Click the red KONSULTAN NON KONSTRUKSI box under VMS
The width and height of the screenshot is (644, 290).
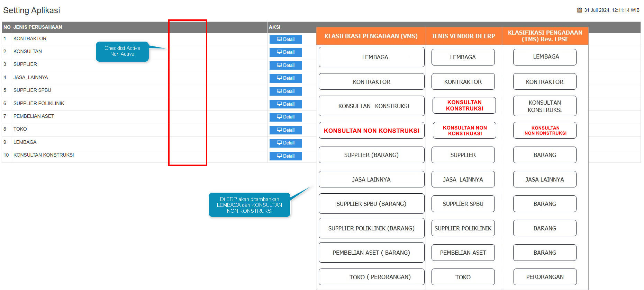pos(371,131)
